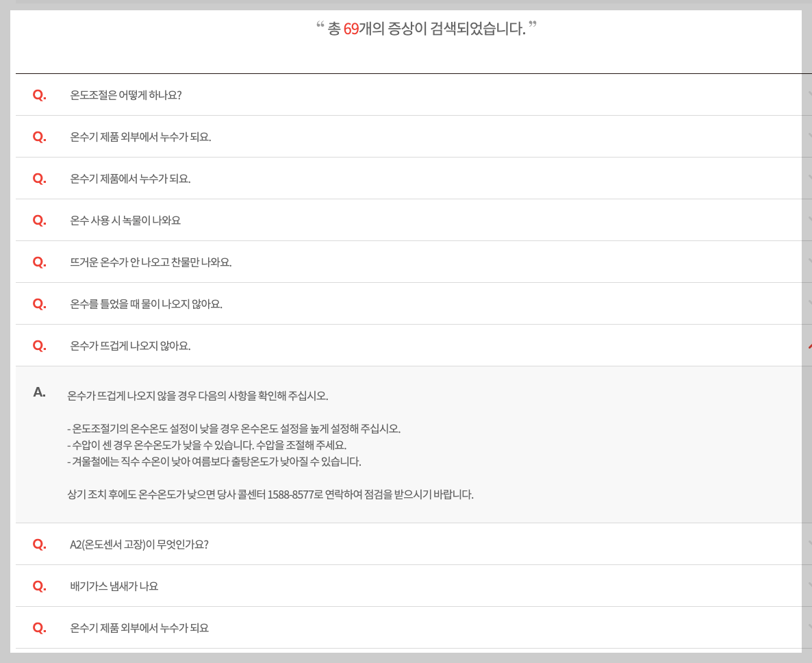Viewport: 812px width, 663px height.
Task: Click the Q. icon beside 배기가스 냄새가 나요
Action: 39,586
